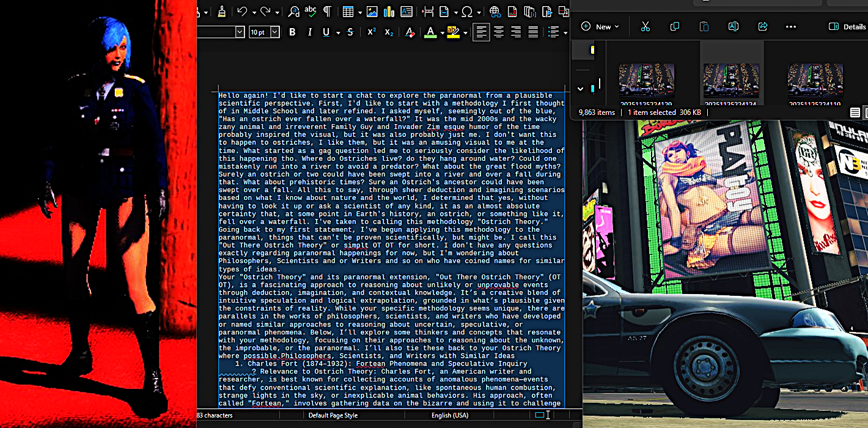Click the unordered list icon
868x428 pixels.
pos(554,32)
